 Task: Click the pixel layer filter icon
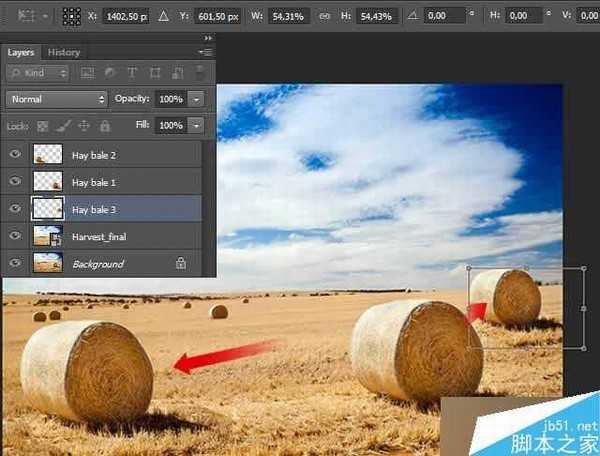88,74
